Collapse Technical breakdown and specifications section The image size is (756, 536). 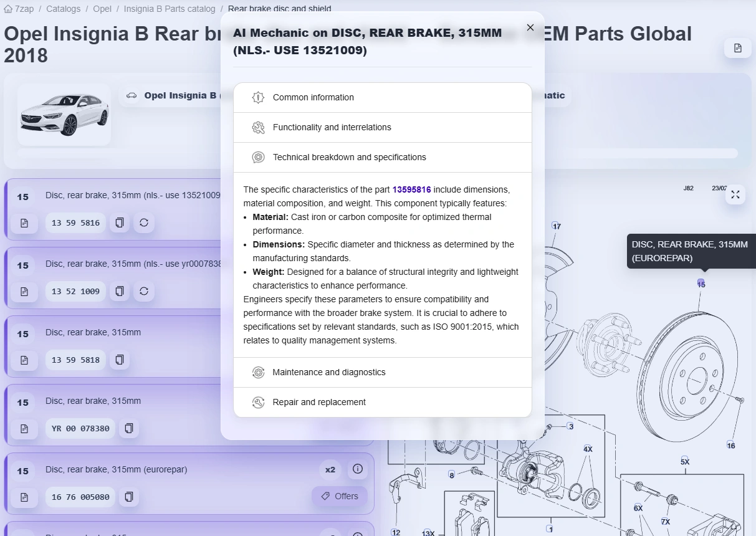pyautogui.click(x=382, y=158)
